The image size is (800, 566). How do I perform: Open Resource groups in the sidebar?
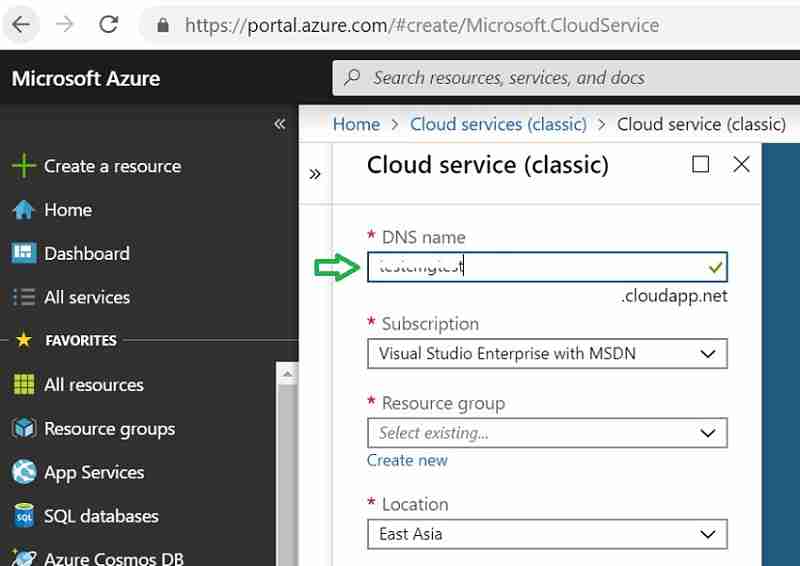coord(109,429)
